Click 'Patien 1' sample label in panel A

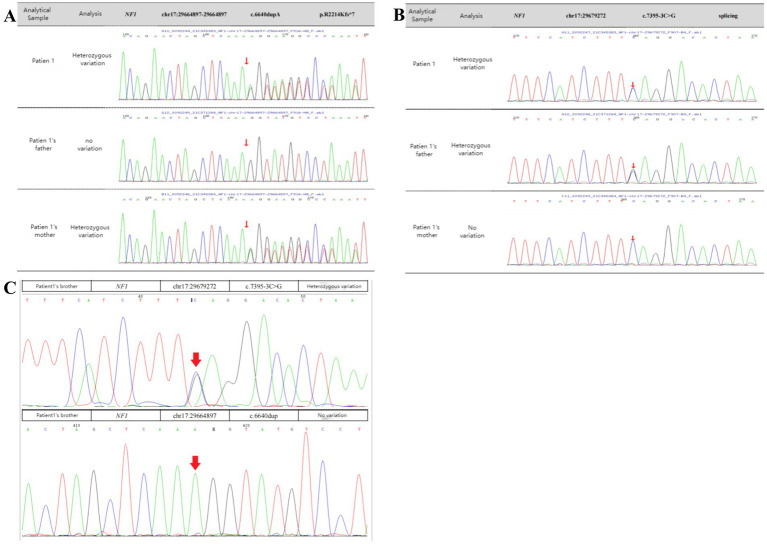[x=43, y=61]
